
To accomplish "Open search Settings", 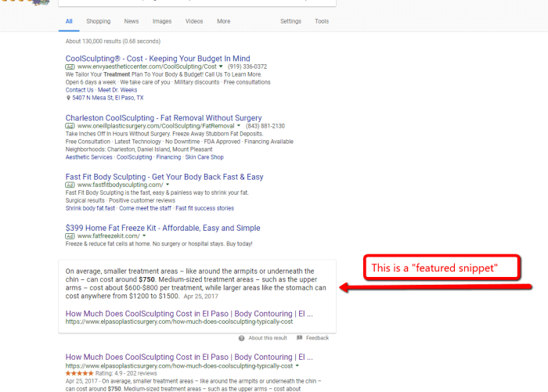I will pyautogui.click(x=290, y=21).
